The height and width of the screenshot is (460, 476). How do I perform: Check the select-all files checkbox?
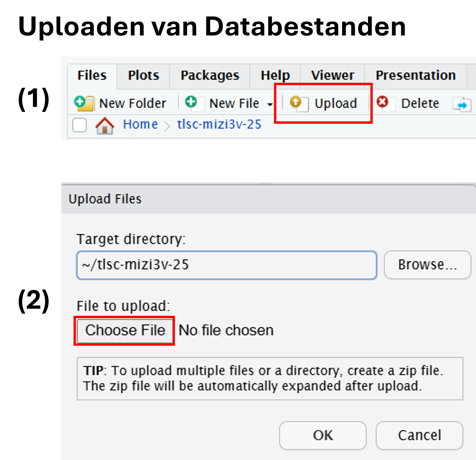point(79,125)
